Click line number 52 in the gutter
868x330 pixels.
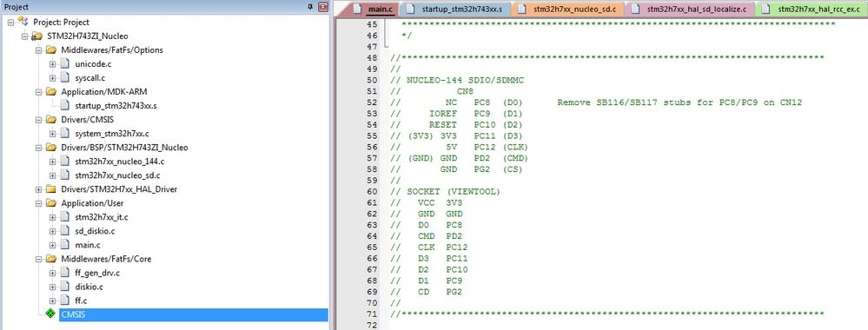click(x=372, y=102)
